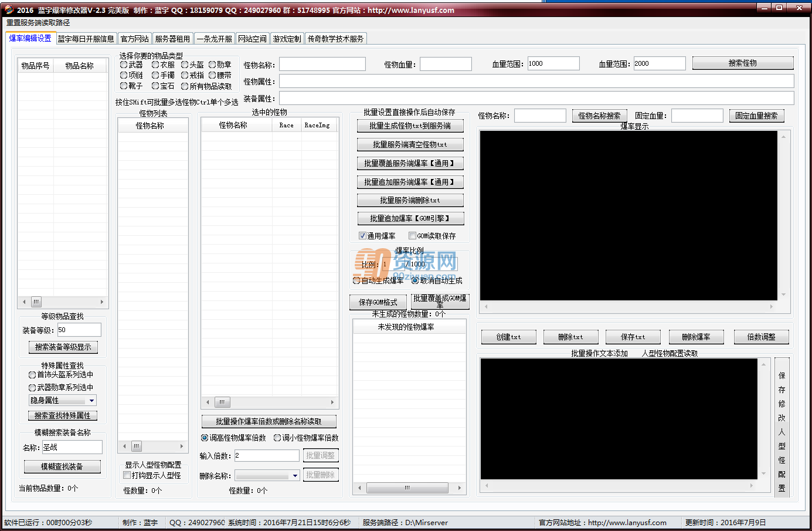This screenshot has height=531, width=812.
Task: Select 首饰头盔系列选中 radio option
Action: 32,374
